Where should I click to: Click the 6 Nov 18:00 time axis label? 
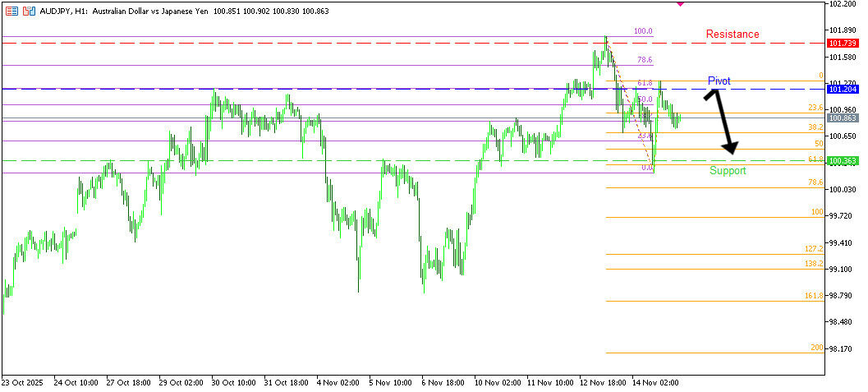(x=442, y=383)
